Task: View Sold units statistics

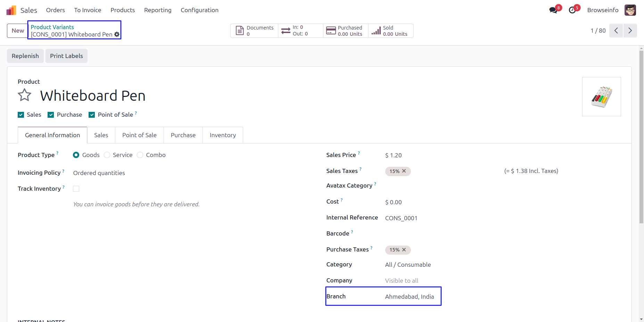Action: pos(390,31)
